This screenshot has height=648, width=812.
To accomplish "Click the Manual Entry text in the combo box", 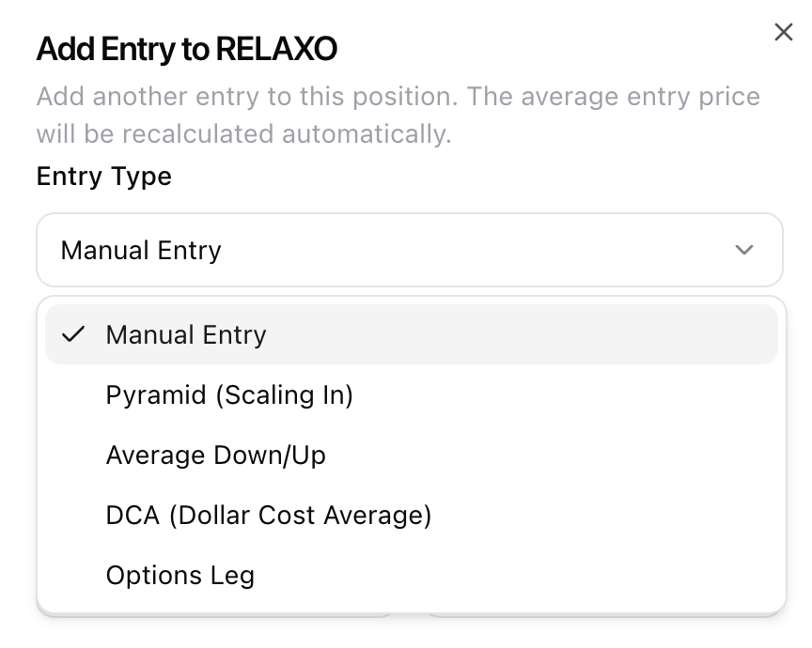I will coord(141,251).
